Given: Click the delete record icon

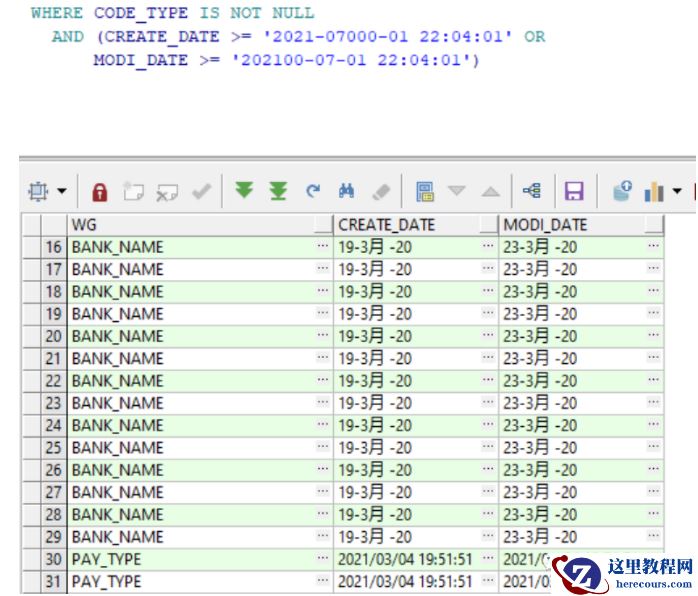Looking at the screenshot, I should (167, 192).
